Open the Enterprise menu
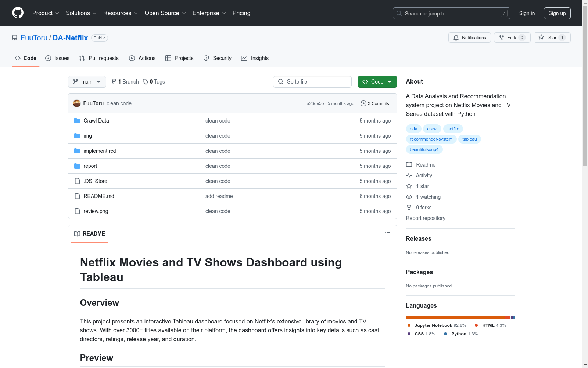Viewport: 588px width, 368px height. [x=209, y=13]
